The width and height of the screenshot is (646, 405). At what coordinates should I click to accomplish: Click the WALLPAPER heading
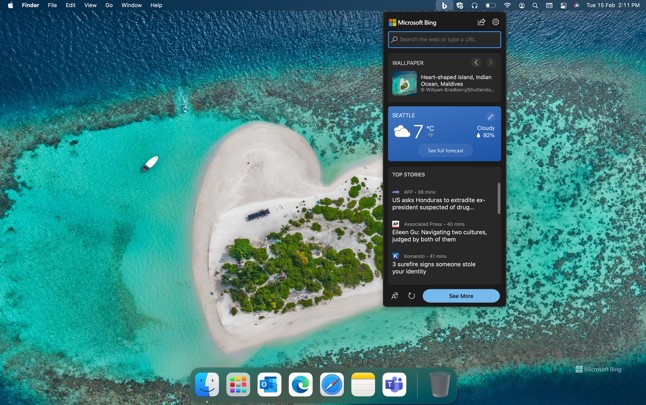pyautogui.click(x=407, y=63)
